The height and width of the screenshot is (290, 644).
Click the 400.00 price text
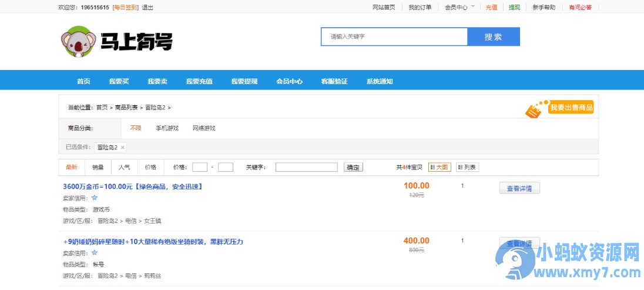(417, 241)
